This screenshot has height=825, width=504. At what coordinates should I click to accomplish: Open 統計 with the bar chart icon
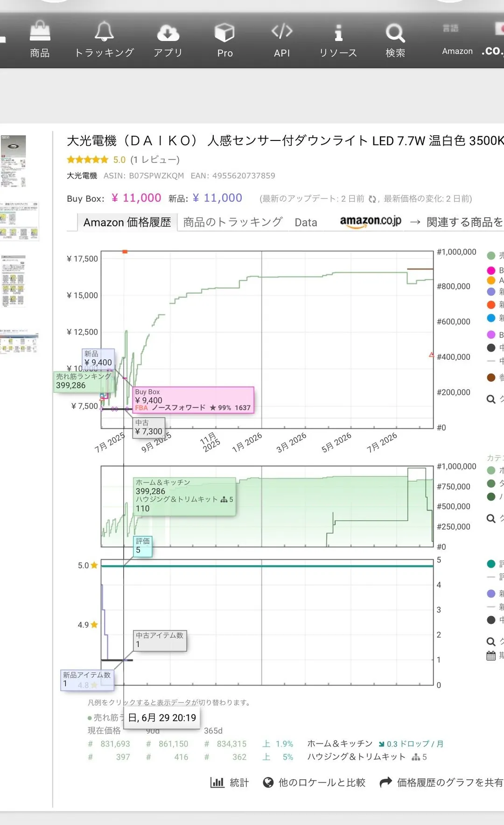tap(229, 783)
